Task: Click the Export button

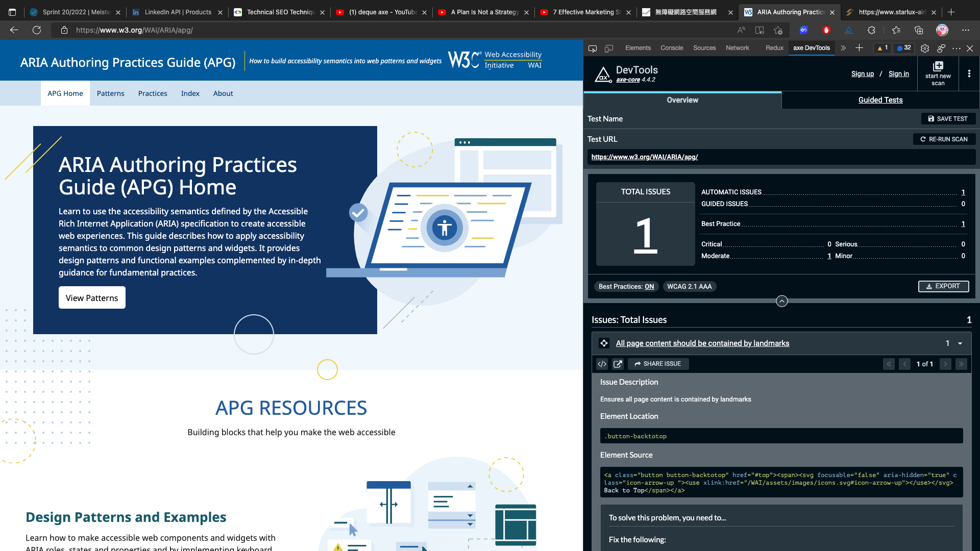Action: coord(943,286)
